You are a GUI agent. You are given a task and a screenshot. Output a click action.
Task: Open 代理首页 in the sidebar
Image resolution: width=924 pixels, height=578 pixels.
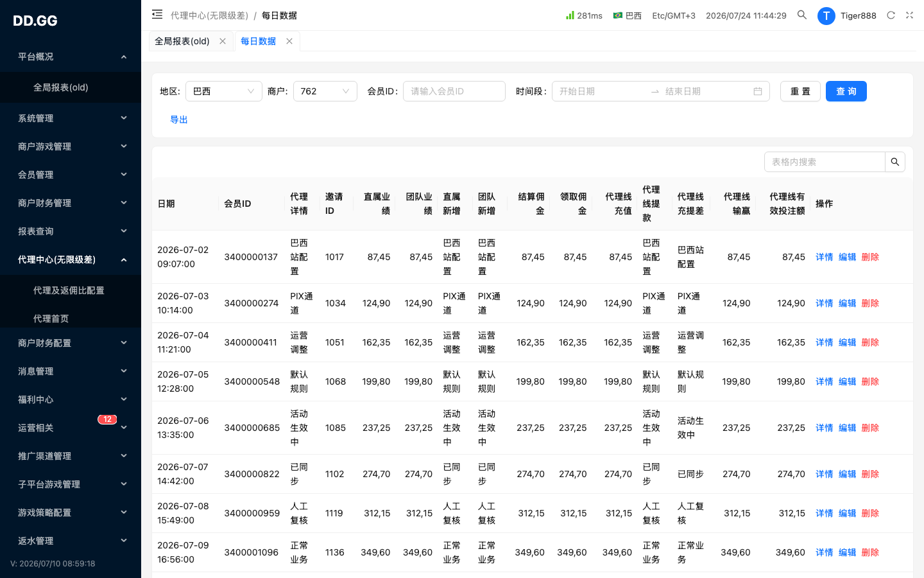click(x=71, y=319)
